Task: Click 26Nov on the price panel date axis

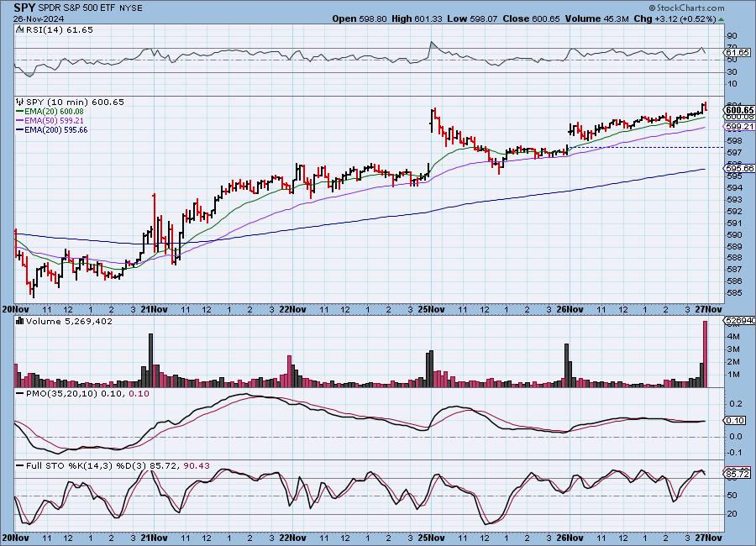Action: (x=570, y=309)
